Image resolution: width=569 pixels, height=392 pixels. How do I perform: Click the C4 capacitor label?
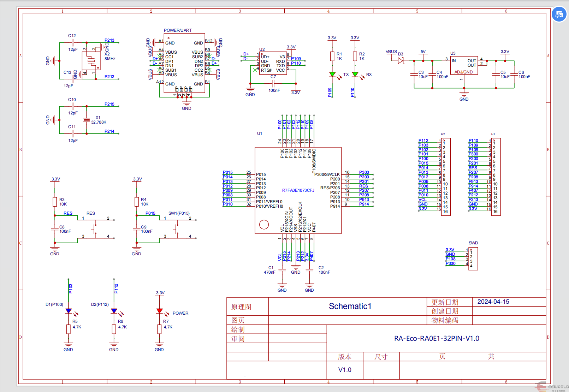439,72
